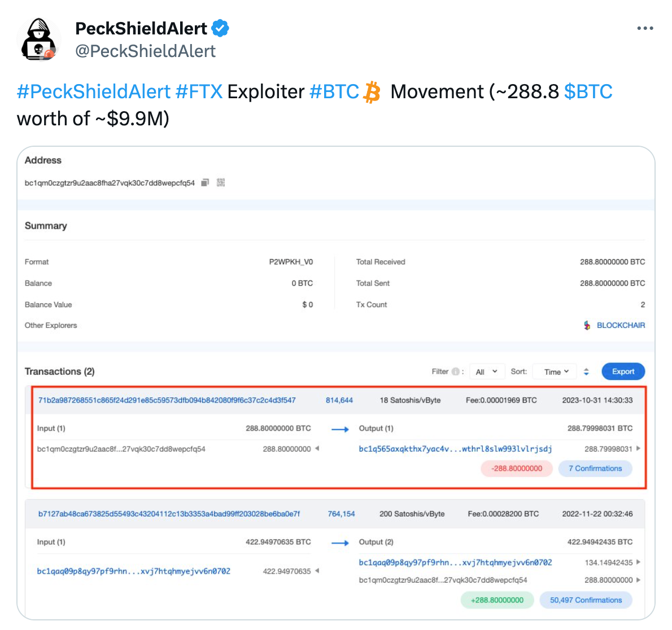Open transaction hash starting 71b2a987
The width and height of the screenshot is (672, 630).
pos(167,400)
